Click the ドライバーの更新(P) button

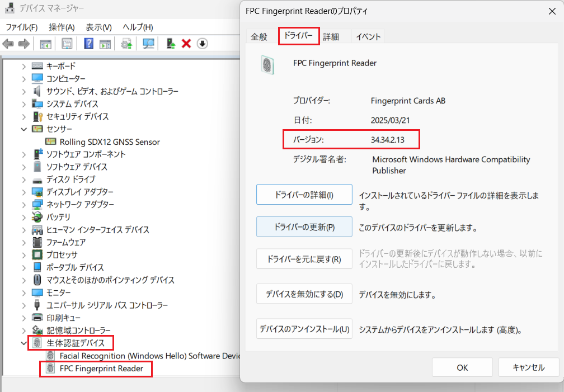[304, 227]
